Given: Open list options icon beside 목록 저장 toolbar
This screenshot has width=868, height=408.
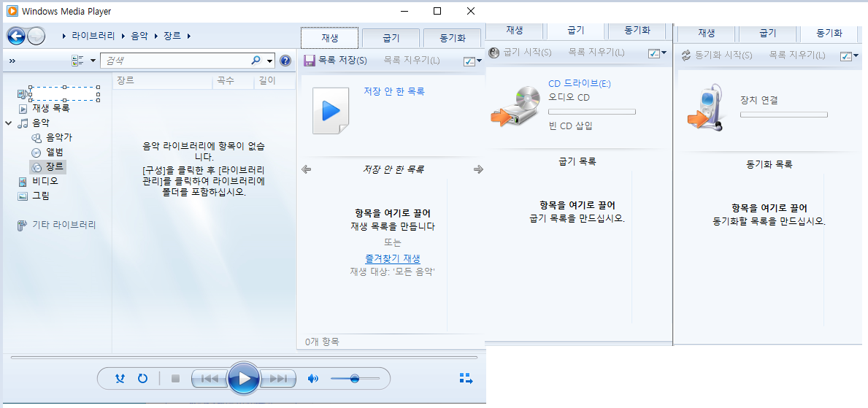Looking at the screenshot, I should pos(469,61).
